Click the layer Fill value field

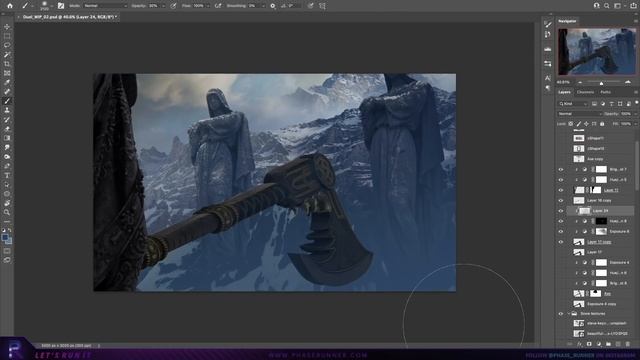coord(626,124)
